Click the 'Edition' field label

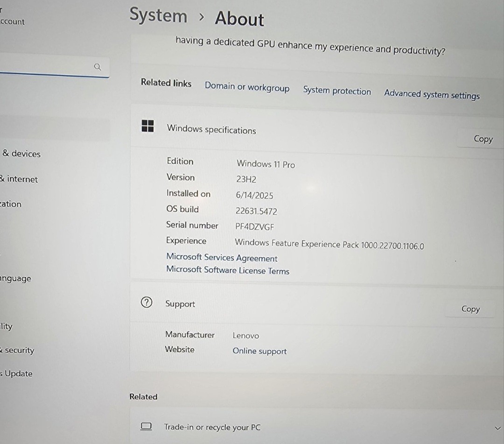180,161
